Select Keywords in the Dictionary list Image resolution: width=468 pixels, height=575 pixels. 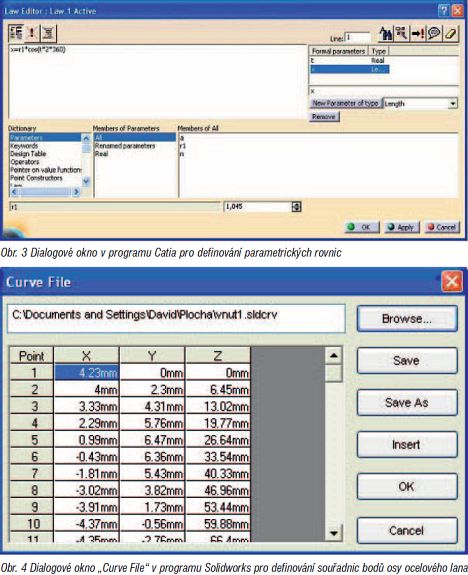tap(24, 146)
